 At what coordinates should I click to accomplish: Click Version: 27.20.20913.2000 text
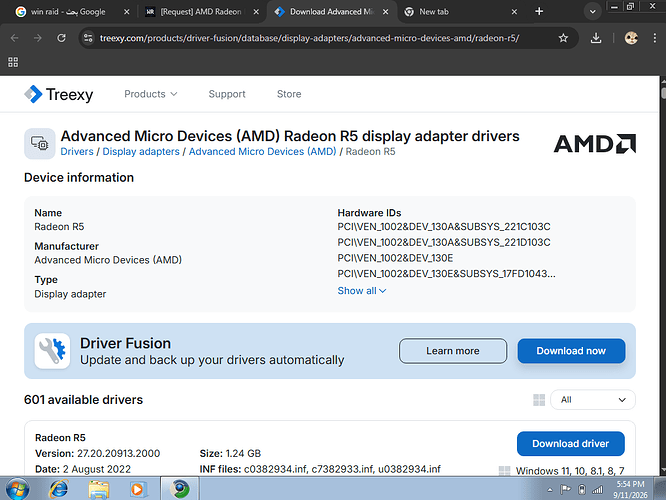(97, 454)
